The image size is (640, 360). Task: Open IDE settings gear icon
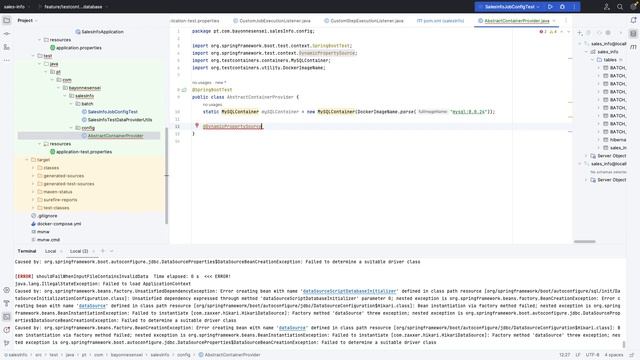[x=633, y=7]
